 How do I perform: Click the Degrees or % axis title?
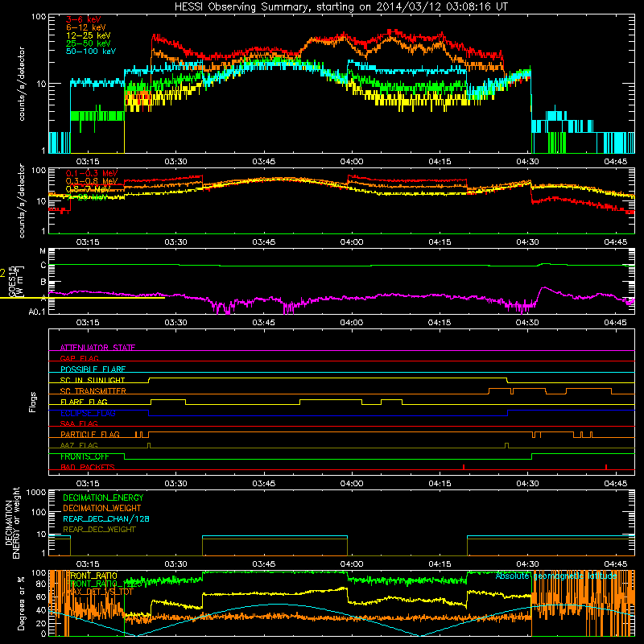(x=21, y=604)
